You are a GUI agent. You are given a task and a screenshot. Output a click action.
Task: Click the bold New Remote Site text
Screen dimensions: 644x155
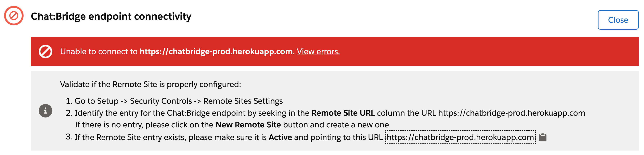(x=248, y=125)
